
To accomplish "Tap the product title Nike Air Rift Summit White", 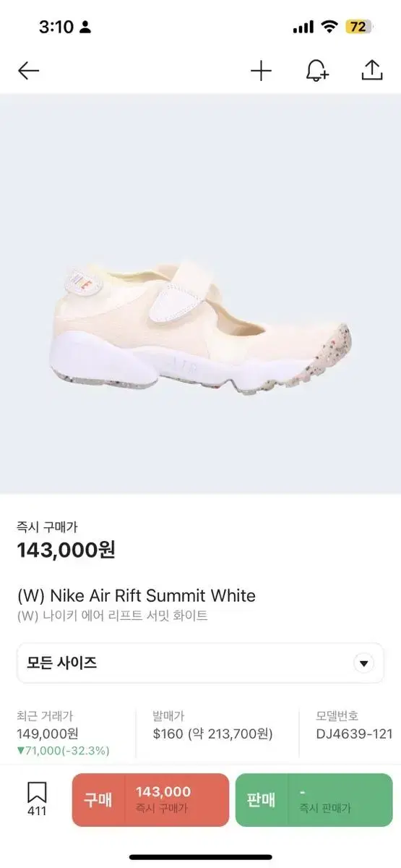I will click(137, 596).
